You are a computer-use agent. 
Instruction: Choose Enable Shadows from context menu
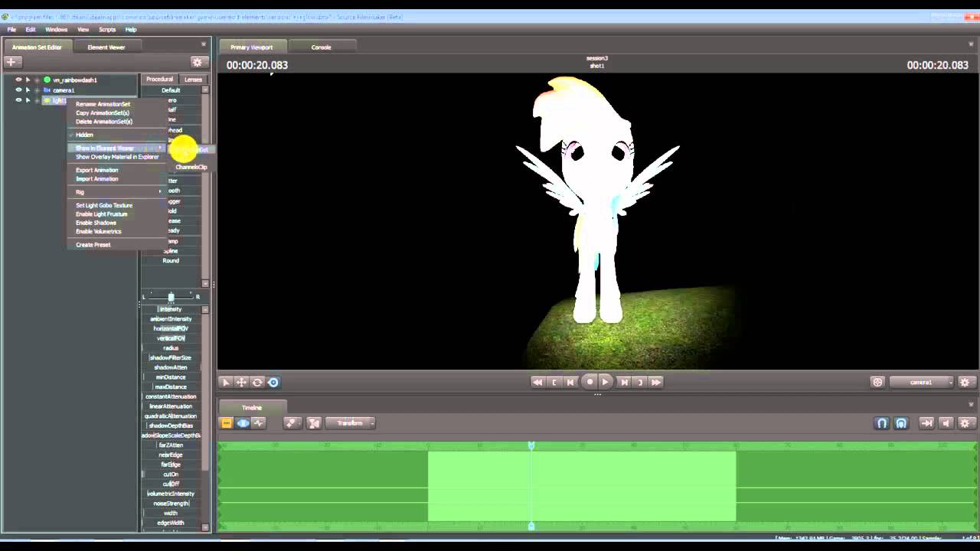(x=96, y=223)
